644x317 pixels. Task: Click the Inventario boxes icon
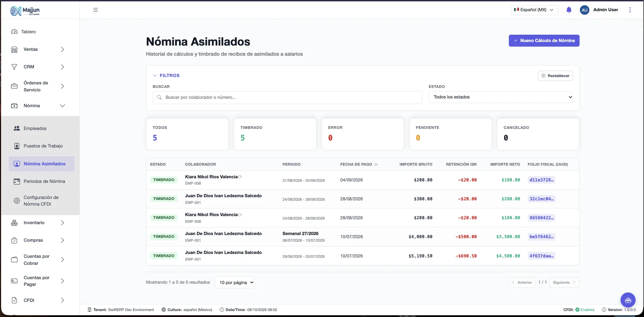(14, 223)
